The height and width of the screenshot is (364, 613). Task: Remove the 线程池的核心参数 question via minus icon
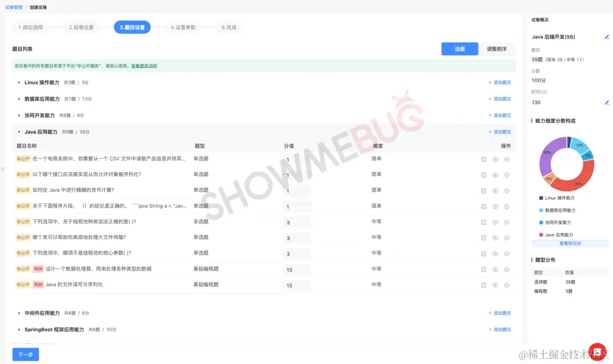click(507, 254)
